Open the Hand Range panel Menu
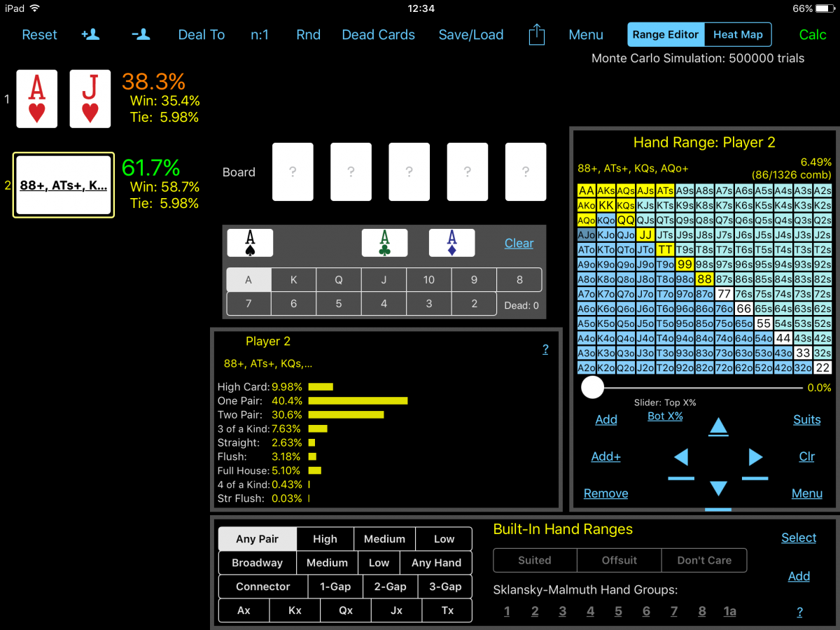This screenshot has width=840, height=630. pyautogui.click(x=806, y=493)
